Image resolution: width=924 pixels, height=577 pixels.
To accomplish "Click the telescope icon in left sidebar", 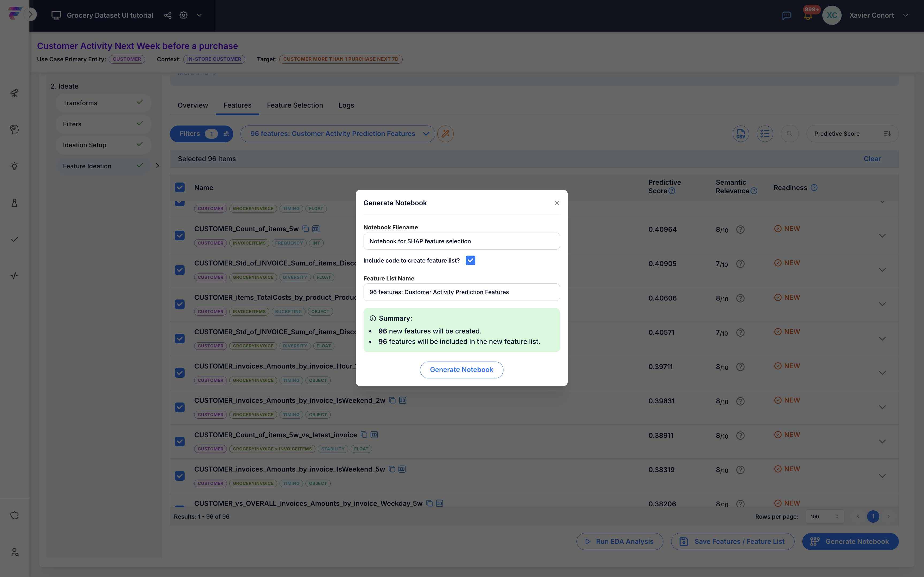I will 14,93.
